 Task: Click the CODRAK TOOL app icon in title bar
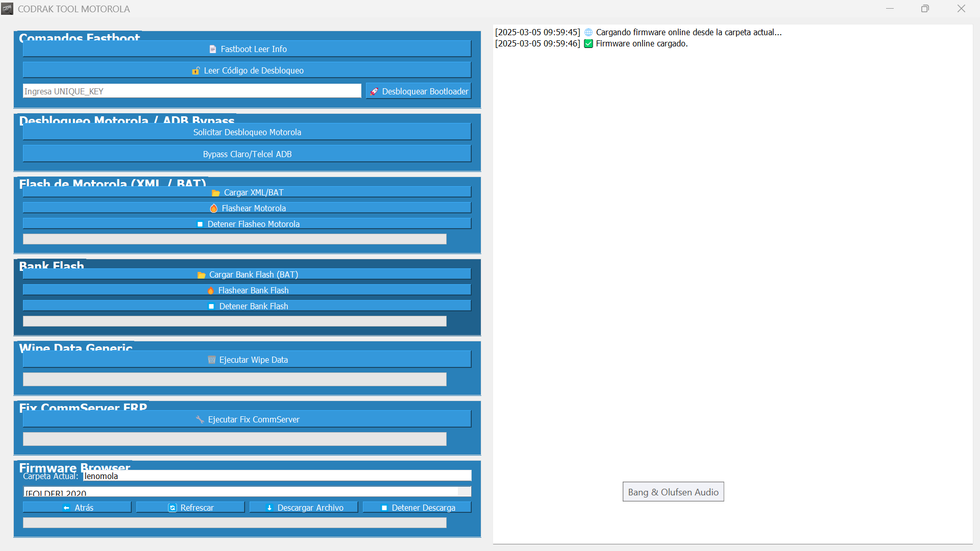(7, 9)
